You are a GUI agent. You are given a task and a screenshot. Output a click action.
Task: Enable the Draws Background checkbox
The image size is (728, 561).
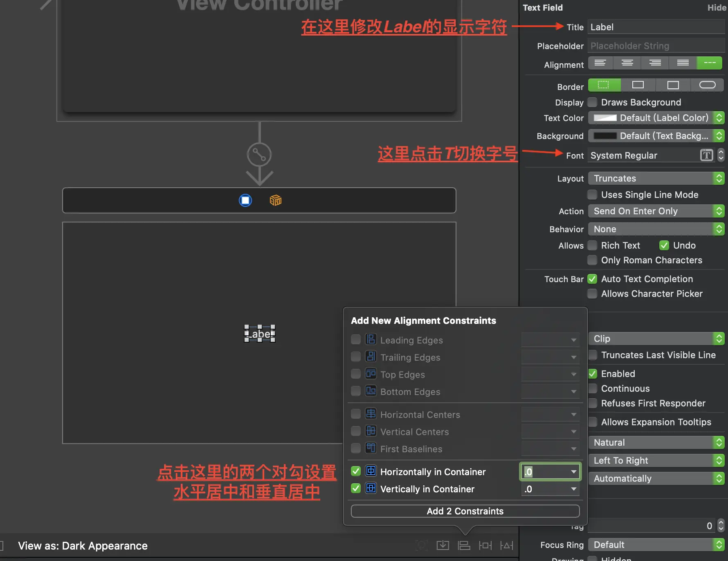(592, 102)
